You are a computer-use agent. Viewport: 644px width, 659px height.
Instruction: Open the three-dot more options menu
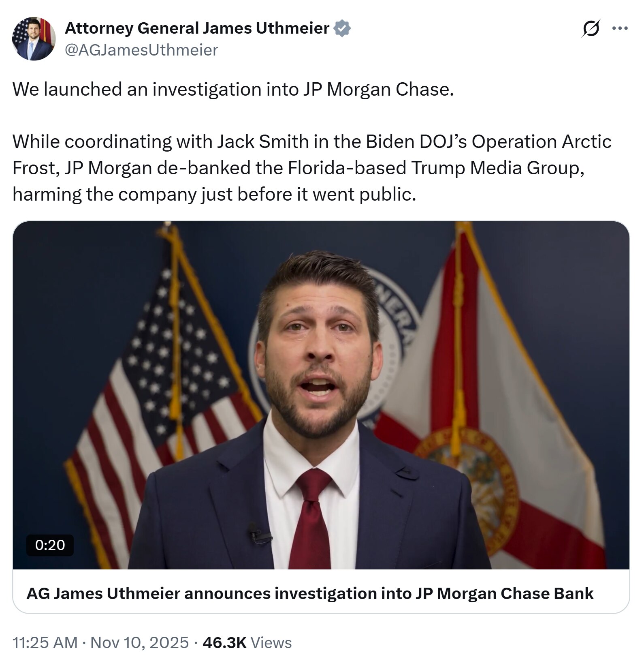pyautogui.click(x=620, y=28)
